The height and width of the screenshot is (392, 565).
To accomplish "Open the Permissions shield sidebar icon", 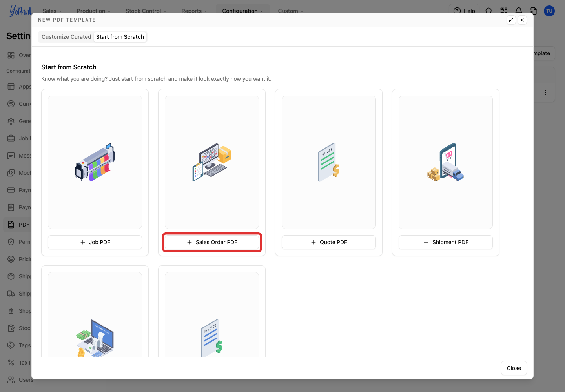I will 11,242.
